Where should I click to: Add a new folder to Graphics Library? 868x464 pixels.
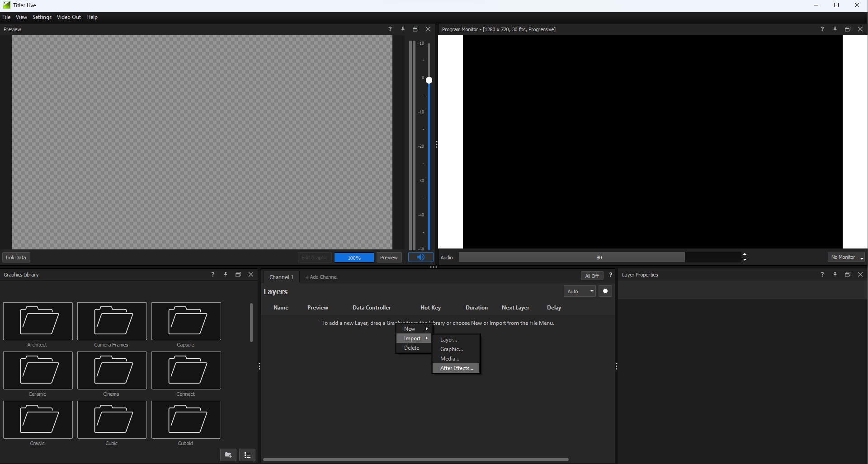228,455
